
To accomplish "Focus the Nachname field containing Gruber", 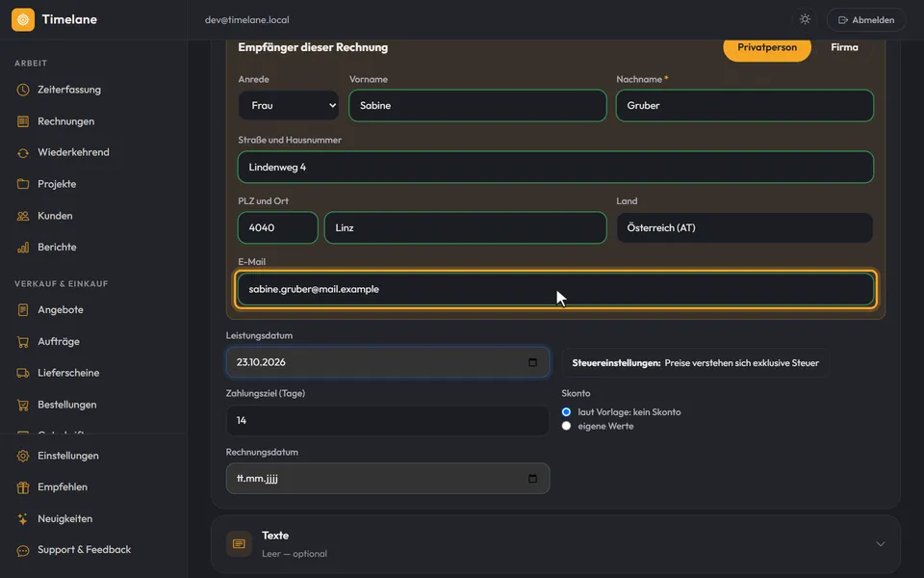I will [x=745, y=106].
